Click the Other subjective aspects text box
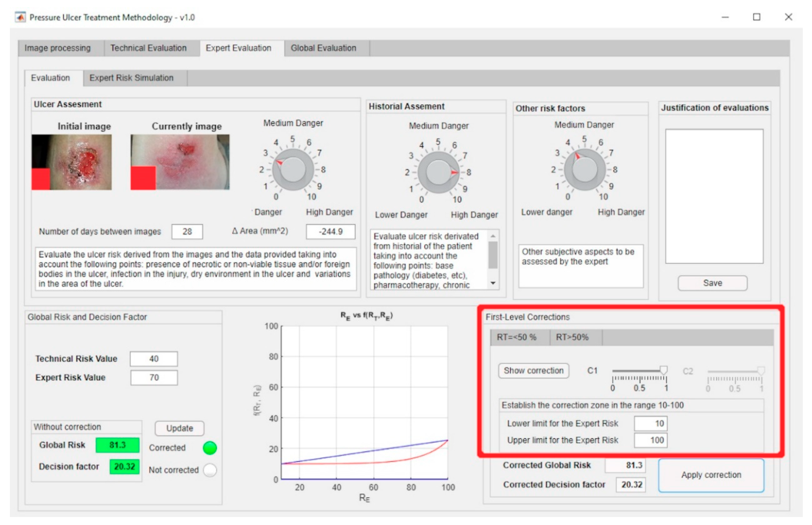The width and height of the screenshot is (812, 525). click(581, 266)
